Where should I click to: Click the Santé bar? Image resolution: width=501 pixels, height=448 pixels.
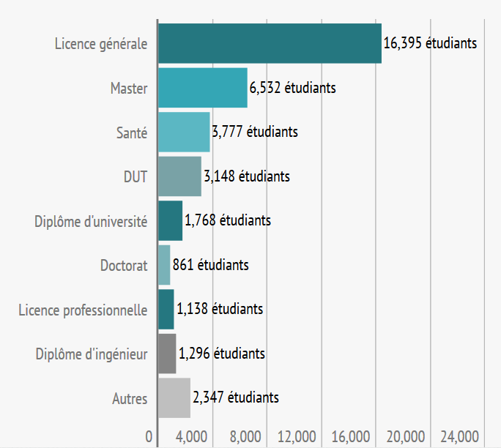pyautogui.click(x=184, y=132)
